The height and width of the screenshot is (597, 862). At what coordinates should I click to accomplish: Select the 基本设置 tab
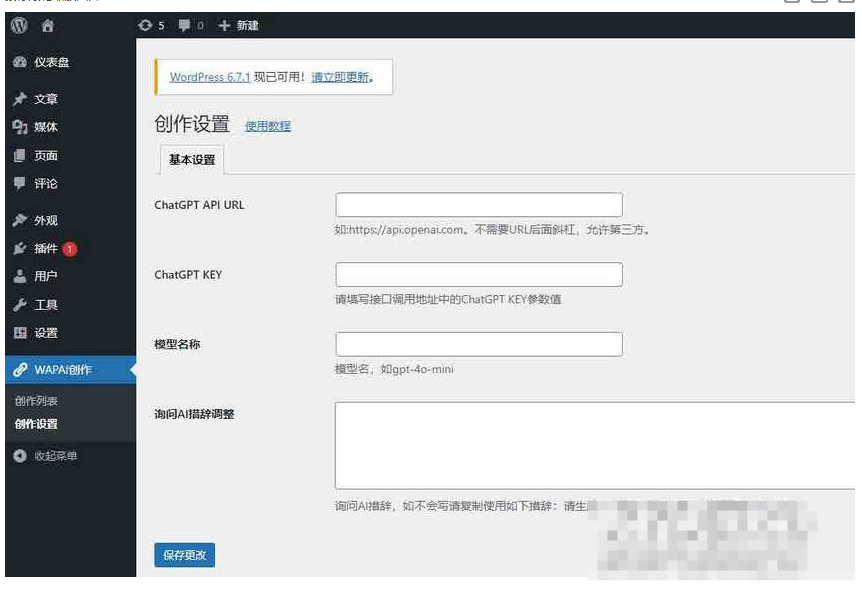192,159
